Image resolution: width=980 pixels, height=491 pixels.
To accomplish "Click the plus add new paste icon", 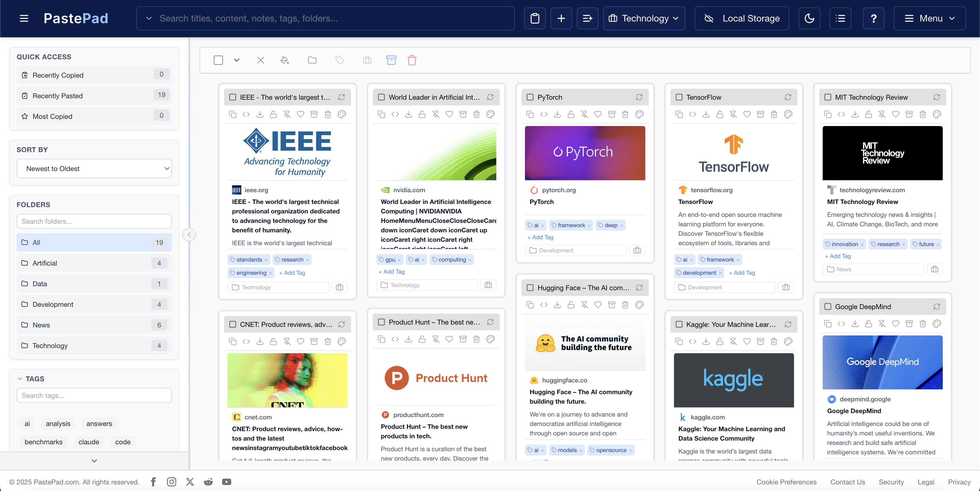I will (561, 18).
